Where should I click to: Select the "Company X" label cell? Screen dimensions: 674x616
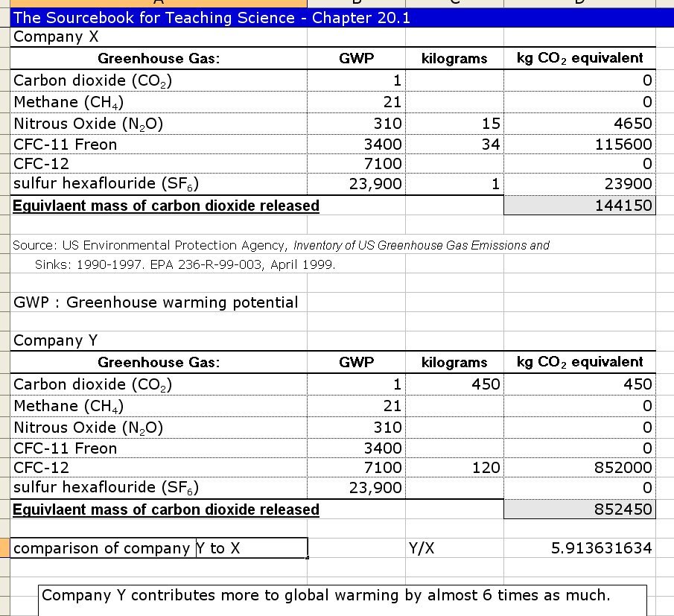coord(57,37)
